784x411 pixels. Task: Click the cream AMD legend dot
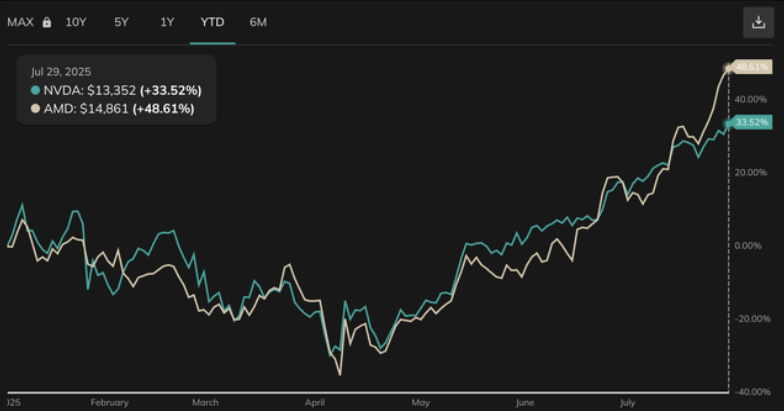point(36,108)
